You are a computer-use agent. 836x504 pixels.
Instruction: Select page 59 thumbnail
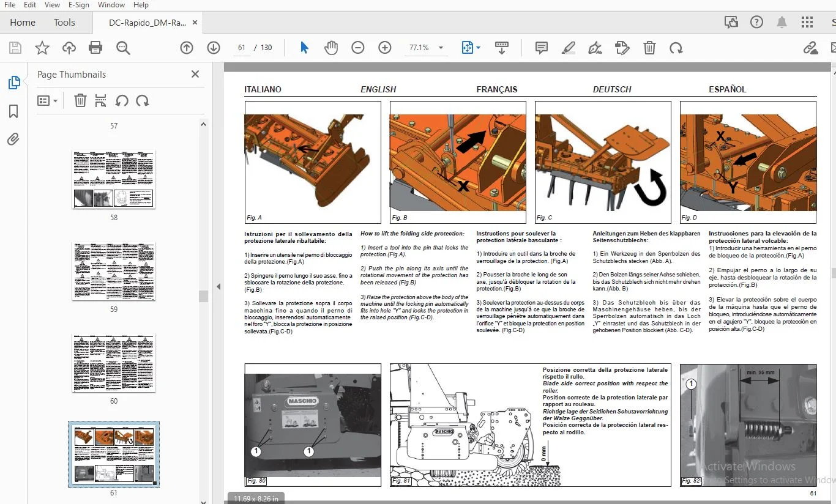[114, 271]
